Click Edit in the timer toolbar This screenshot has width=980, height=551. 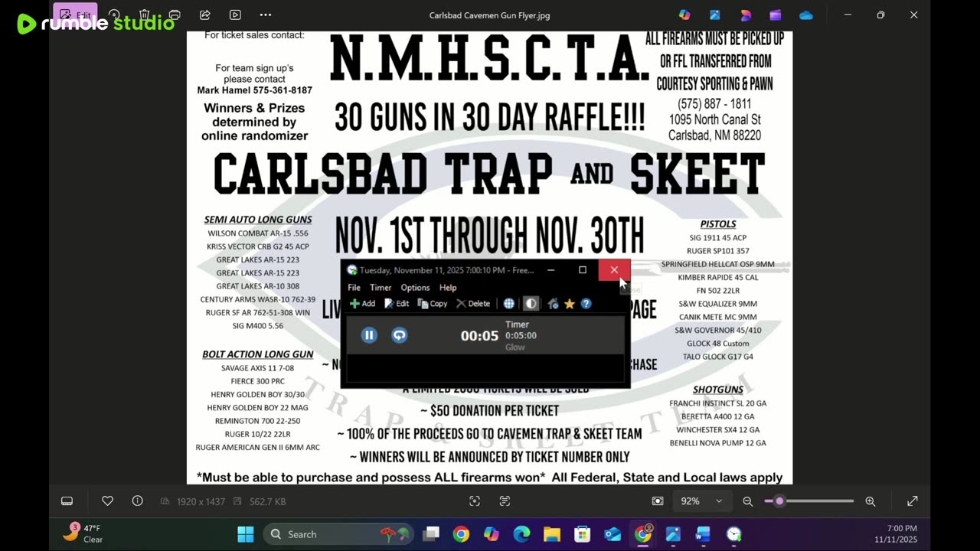coord(397,304)
